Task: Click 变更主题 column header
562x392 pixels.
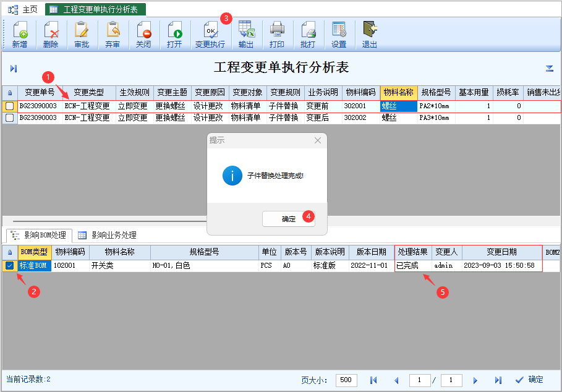Action: (x=172, y=93)
